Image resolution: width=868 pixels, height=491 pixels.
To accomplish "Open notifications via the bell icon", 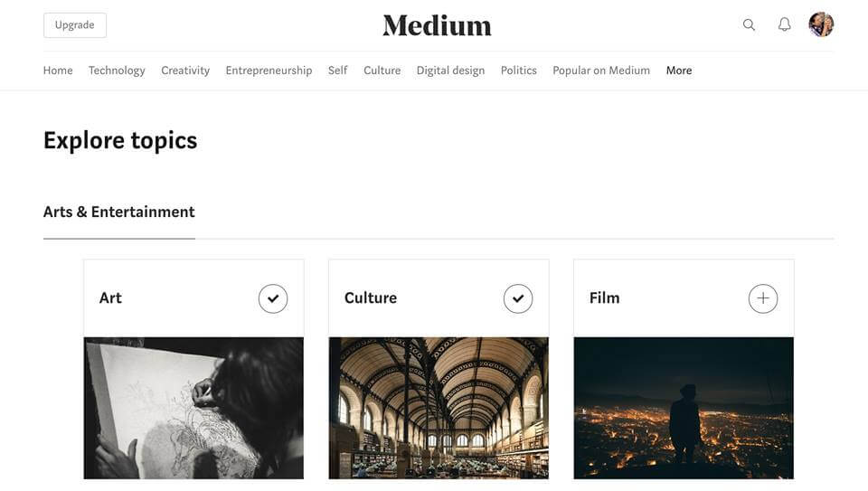I will 785,25.
